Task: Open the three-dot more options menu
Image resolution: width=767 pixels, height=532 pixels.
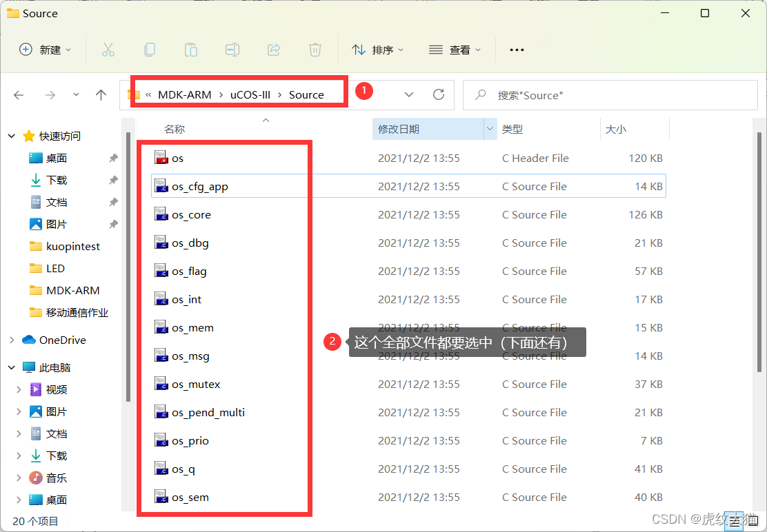Action: point(517,50)
